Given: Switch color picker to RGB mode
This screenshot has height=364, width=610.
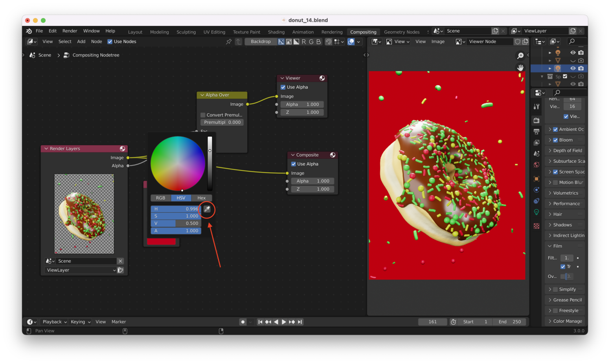Looking at the screenshot, I should click(160, 198).
